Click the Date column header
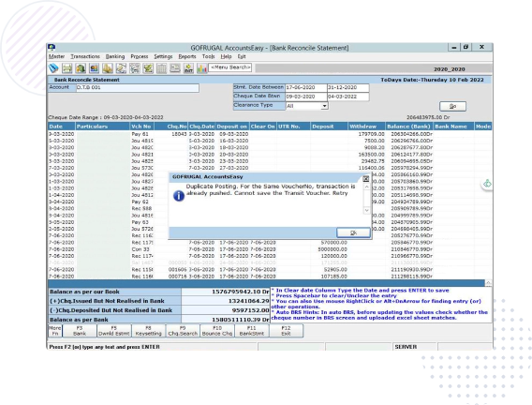The width and height of the screenshot is (532, 405). coord(62,127)
